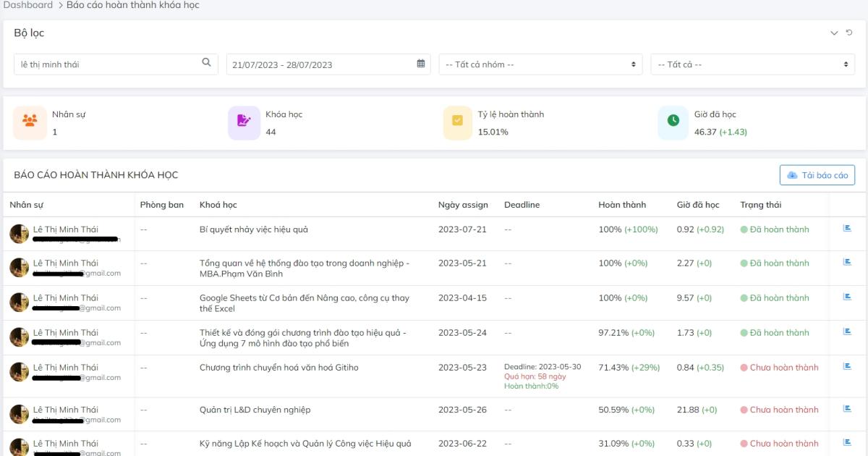Go to Dashboard breadcrumb
The width and height of the screenshot is (868, 456).
(x=28, y=5)
